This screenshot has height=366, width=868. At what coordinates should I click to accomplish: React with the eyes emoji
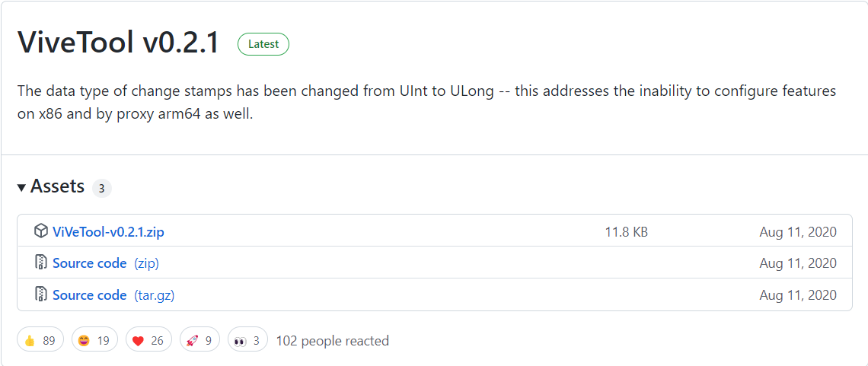tap(247, 340)
